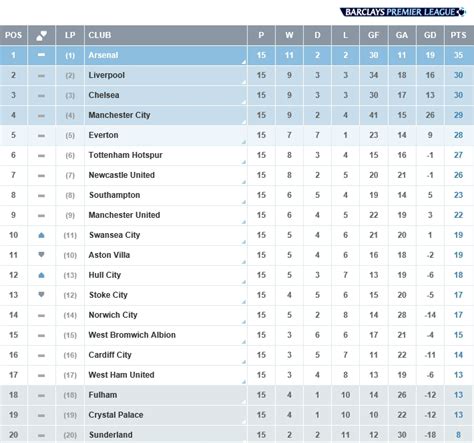474x443 pixels.
Task: Click the Barclays Premier League logo
Action: tap(403, 12)
